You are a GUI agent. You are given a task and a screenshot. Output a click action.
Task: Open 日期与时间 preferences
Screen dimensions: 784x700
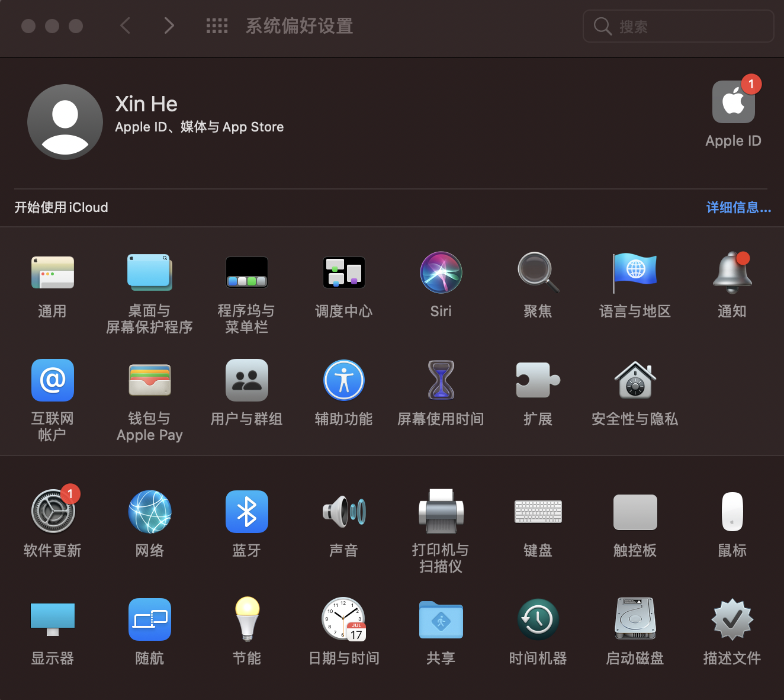pos(344,619)
